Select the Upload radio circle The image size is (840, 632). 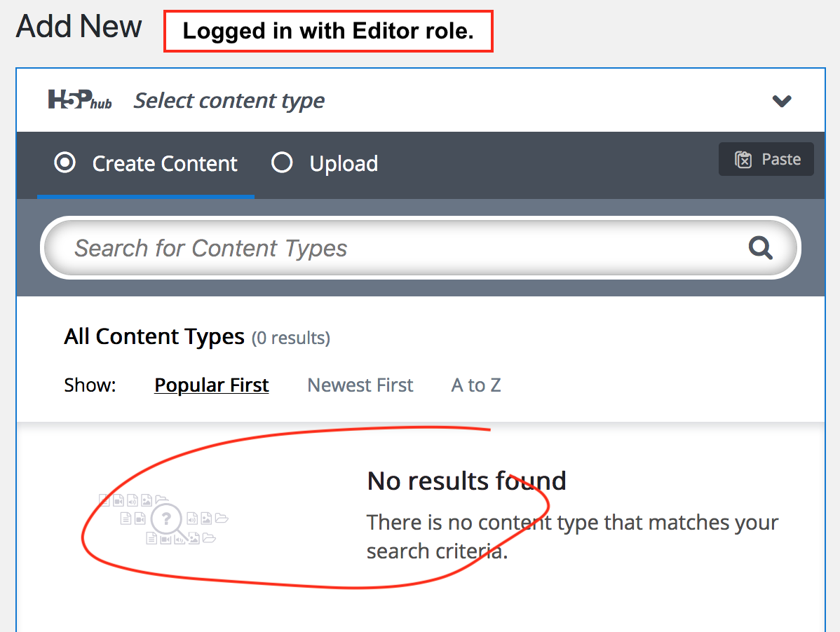point(282,163)
